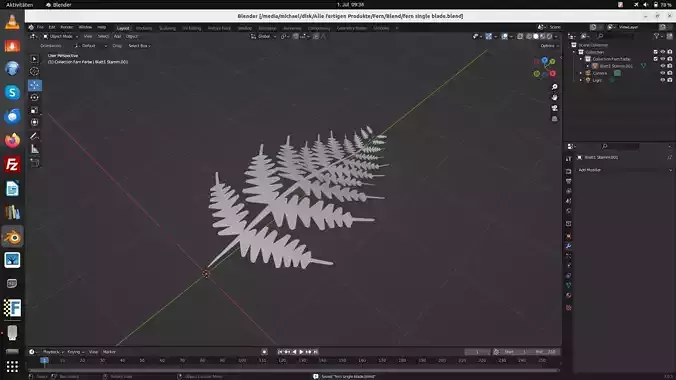Disable Camera in renders via camera icon

[x=670, y=73]
